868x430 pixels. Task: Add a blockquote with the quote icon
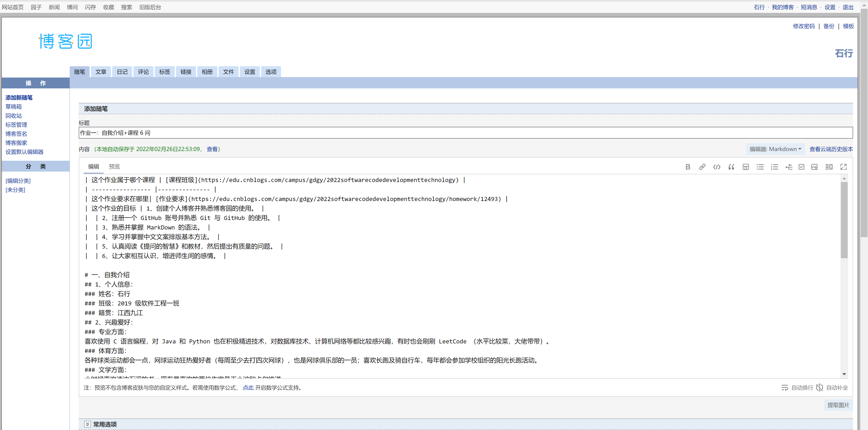click(x=731, y=167)
